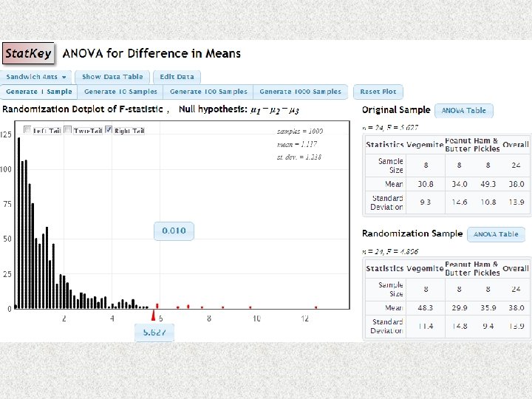
Task: Click Show Data Table button
Action: point(112,77)
